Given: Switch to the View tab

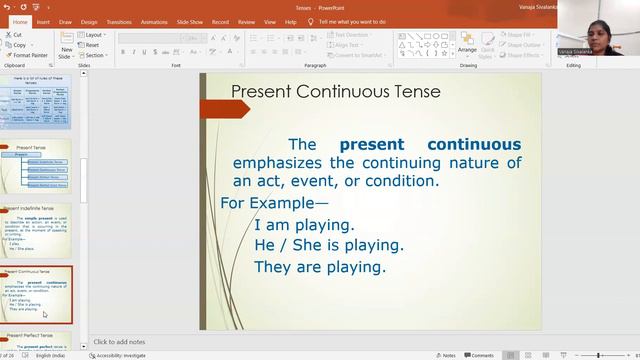Looking at the screenshot, I should [270, 22].
